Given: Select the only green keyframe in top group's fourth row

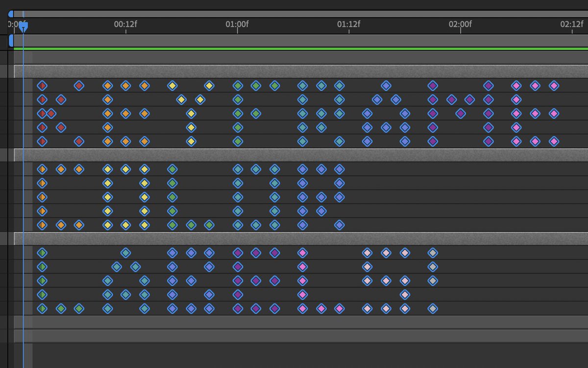Looking at the screenshot, I should [238, 128].
